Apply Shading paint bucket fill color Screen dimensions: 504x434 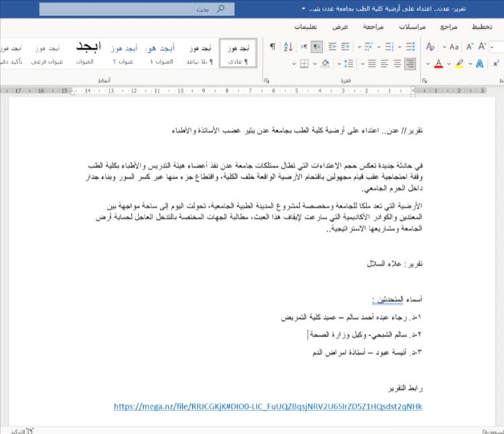click(325, 64)
